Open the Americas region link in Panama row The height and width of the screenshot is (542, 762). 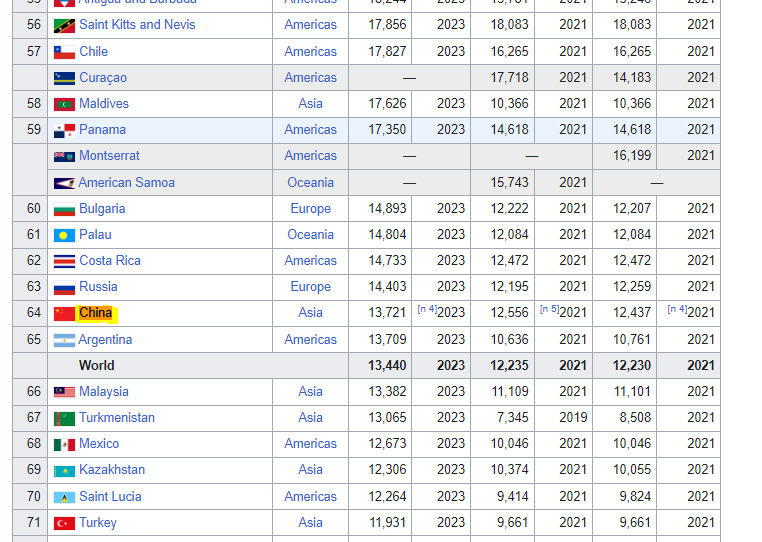tap(310, 130)
